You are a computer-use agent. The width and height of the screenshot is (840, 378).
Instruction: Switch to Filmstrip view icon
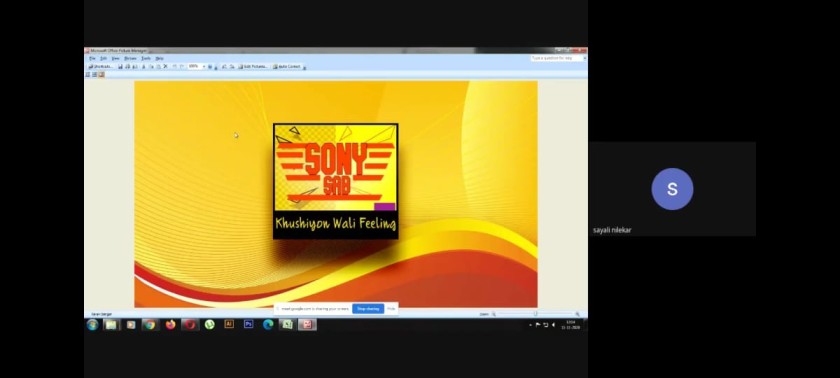tap(94, 74)
